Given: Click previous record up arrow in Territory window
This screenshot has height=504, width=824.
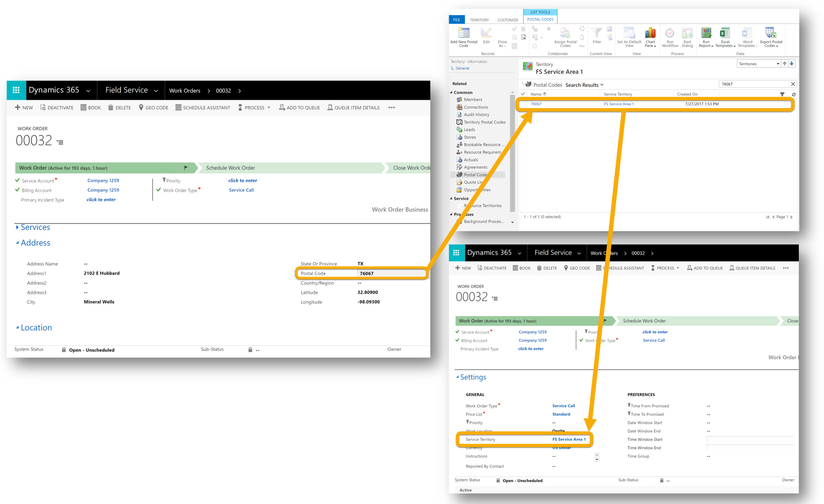Looking at the screenshot, I should [785, 64].
